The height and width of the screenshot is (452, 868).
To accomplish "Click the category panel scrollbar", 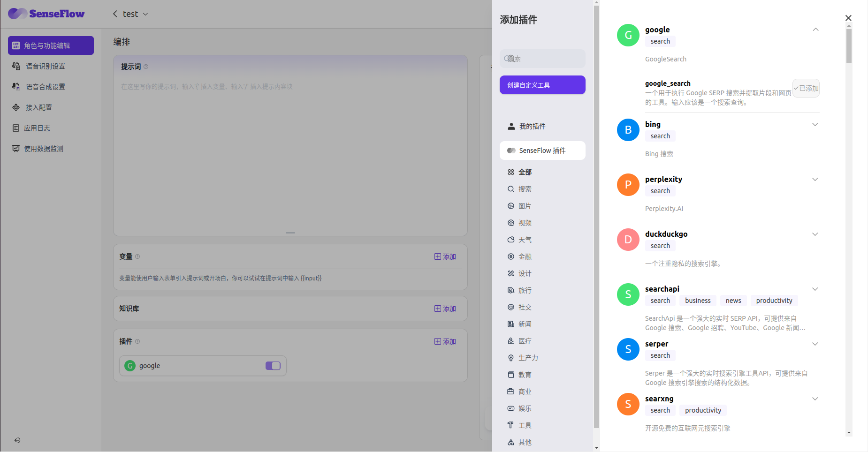I will [x=596, y=216].
